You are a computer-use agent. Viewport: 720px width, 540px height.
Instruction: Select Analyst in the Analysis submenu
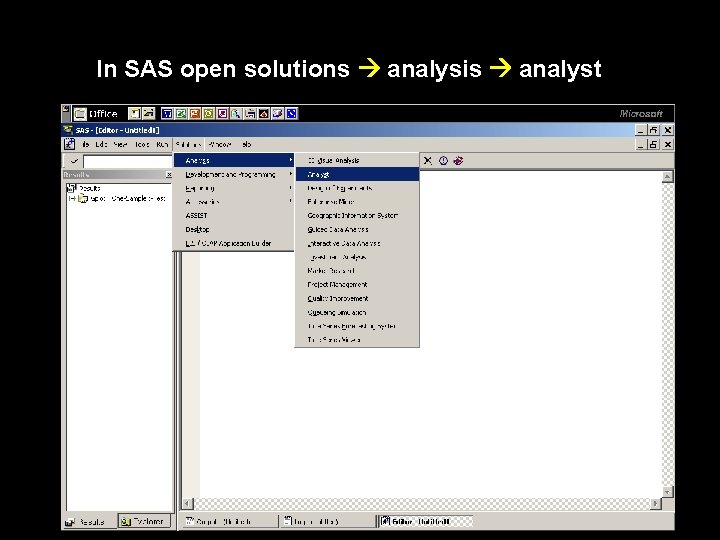[x=357, y=174]
